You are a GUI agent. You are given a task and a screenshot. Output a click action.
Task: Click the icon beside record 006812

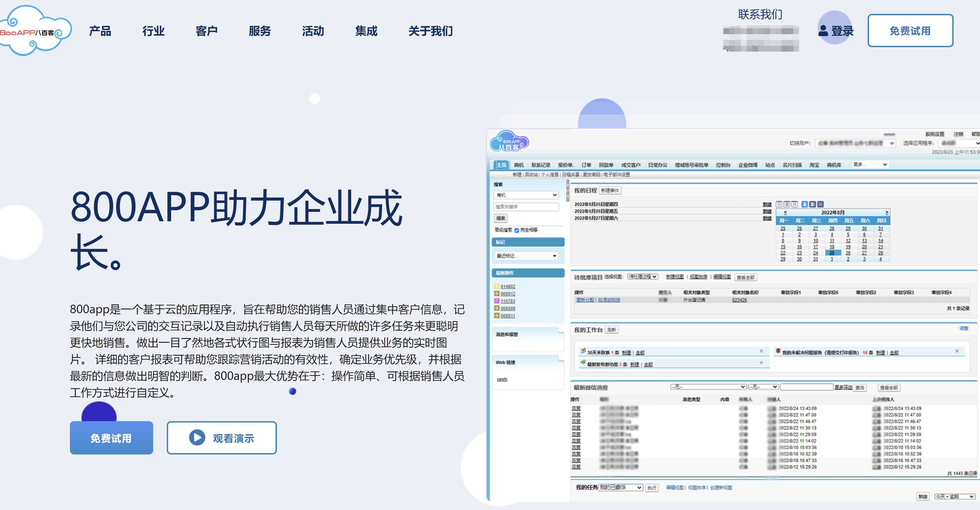pos(496,293)
